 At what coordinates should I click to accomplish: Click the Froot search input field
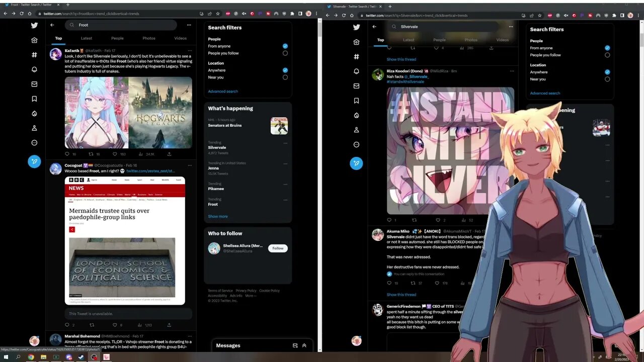click(x=121, y=25)
